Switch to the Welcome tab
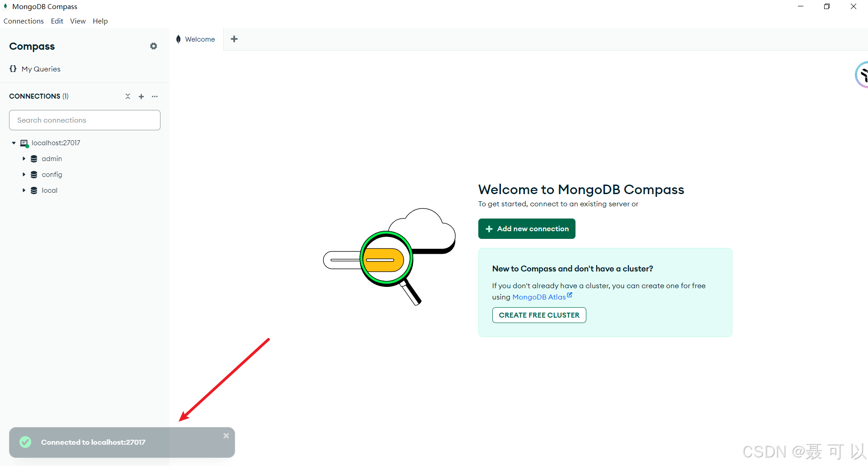This screenshot has height=466, width=868. 196,39
